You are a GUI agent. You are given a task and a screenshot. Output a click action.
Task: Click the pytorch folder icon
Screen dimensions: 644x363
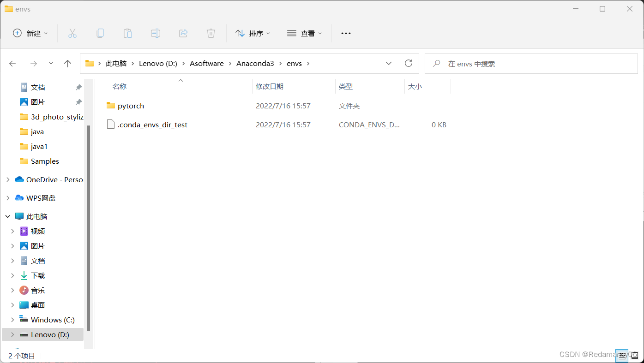coord(111,106)
